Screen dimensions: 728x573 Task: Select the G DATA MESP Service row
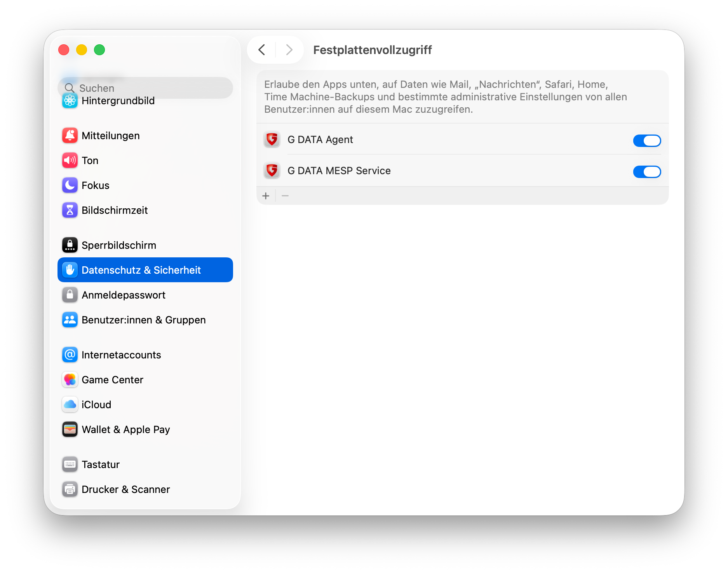(427, 171)
